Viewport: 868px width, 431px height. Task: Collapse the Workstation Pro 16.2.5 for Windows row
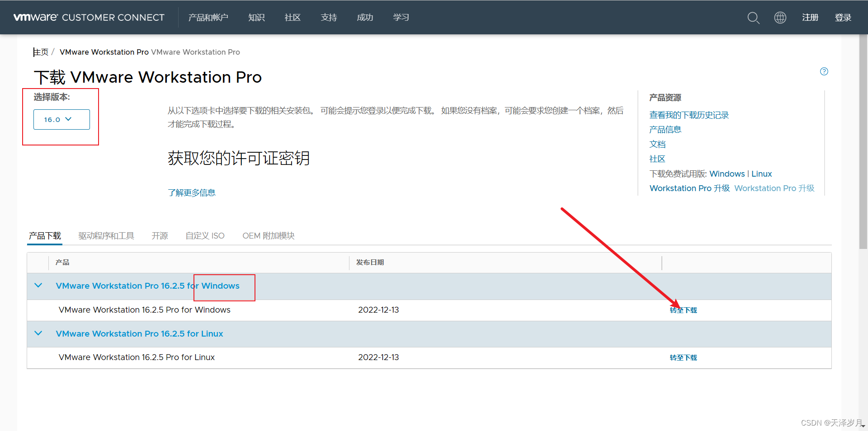(38, 286)
